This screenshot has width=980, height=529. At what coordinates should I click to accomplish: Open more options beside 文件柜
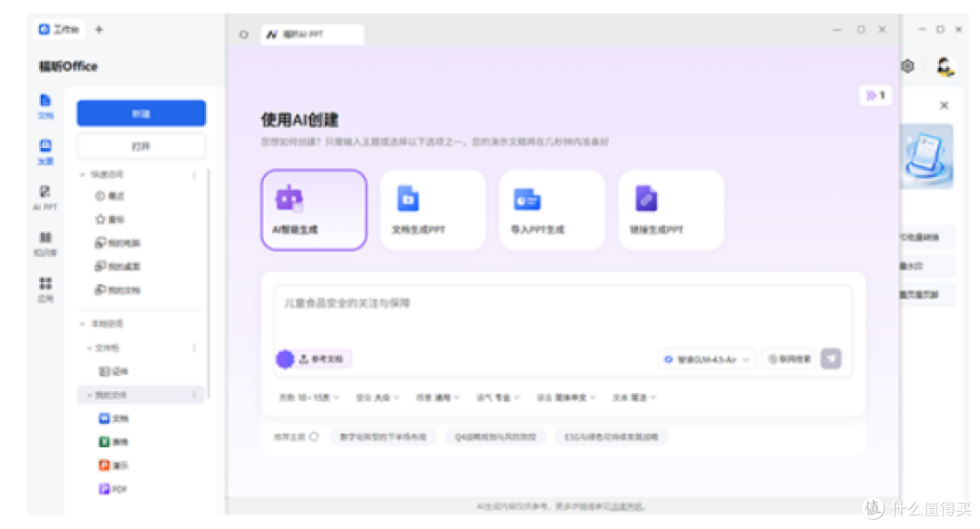194,348
